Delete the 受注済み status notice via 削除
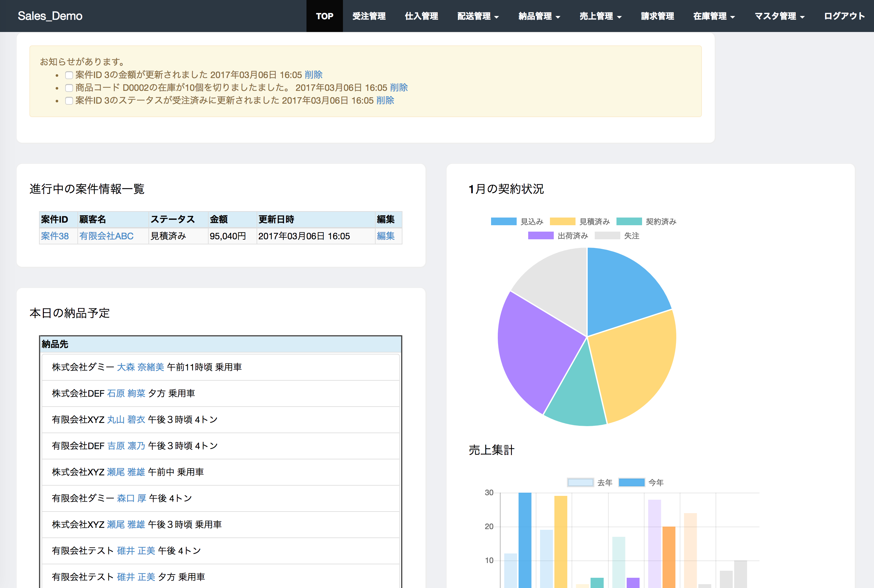This screenshot has height=588, width=874. click(385, 100)
